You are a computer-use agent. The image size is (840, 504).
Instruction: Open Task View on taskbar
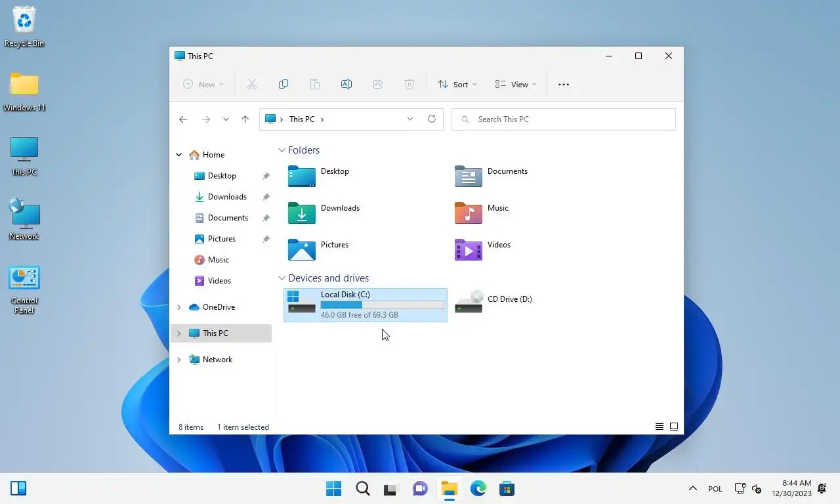391,489
